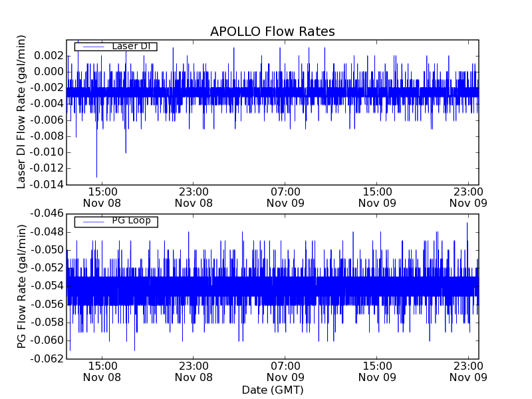Click top plot's 23:00 Nov 09 label
Viewport: 532px width, 399px height.
pos(469,198)
